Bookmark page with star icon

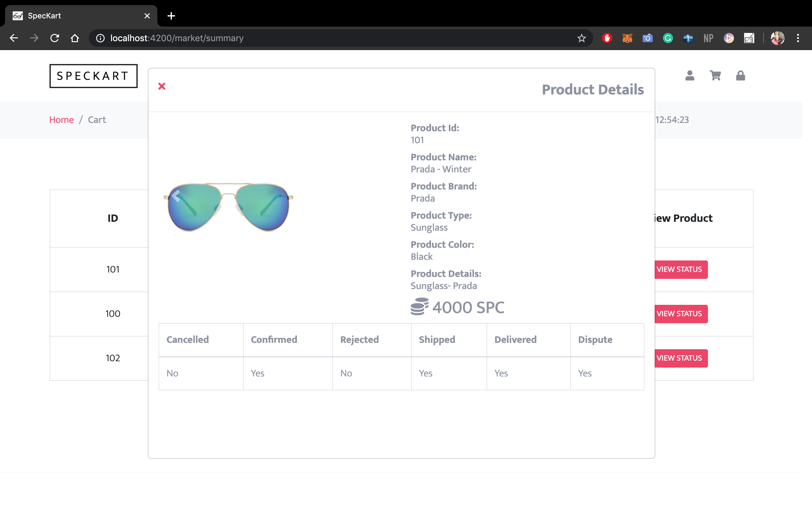[x=581, y=38]
